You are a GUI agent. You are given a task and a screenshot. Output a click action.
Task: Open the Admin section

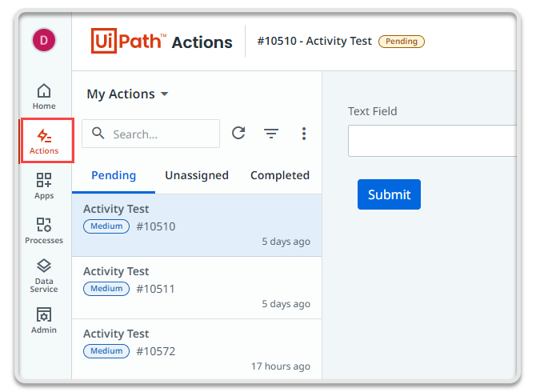pyautogui.click(x=44, y=320)
